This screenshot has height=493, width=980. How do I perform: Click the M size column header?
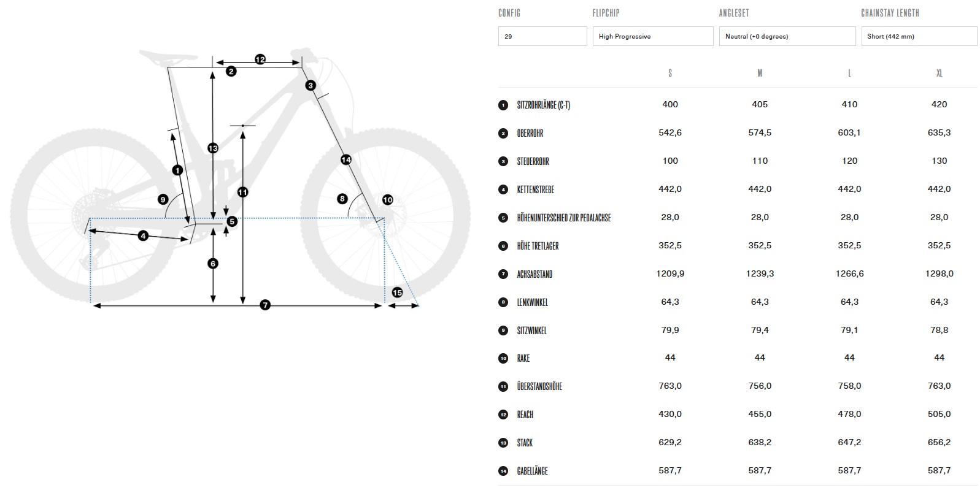pos(760,73)
